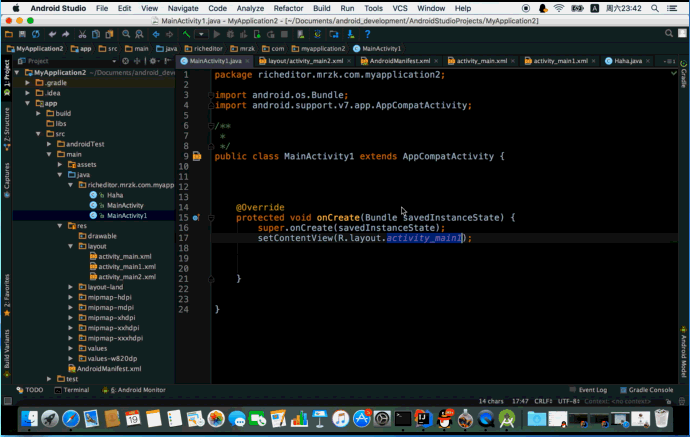Toggle the Favorites side panel

pos(5,296)
